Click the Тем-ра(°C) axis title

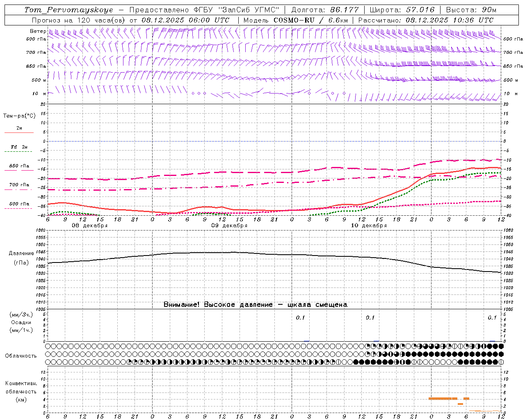pyautogui.click(x=19, y=116)
